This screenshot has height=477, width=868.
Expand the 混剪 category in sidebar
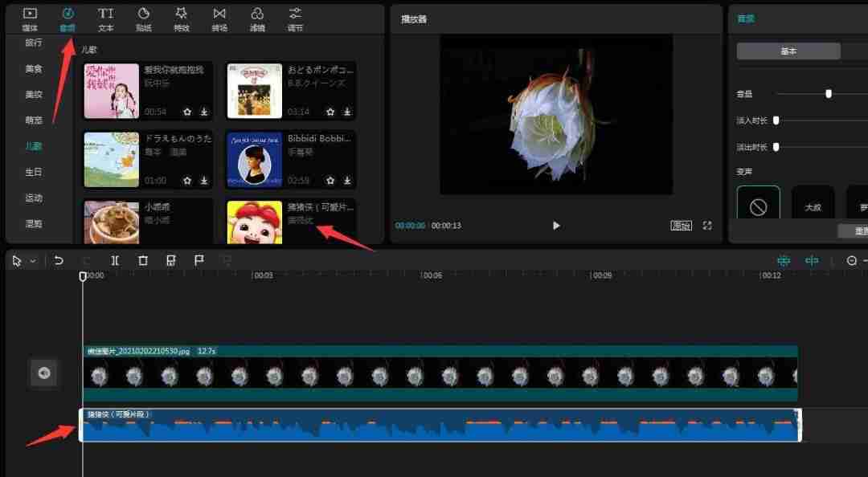(x=32, y=223)
